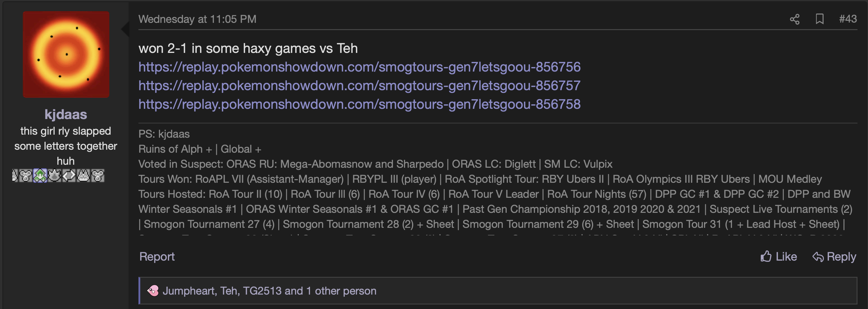868x309 pixels.
Task: Share this post via the share icon
Action: tap(794, 19)
